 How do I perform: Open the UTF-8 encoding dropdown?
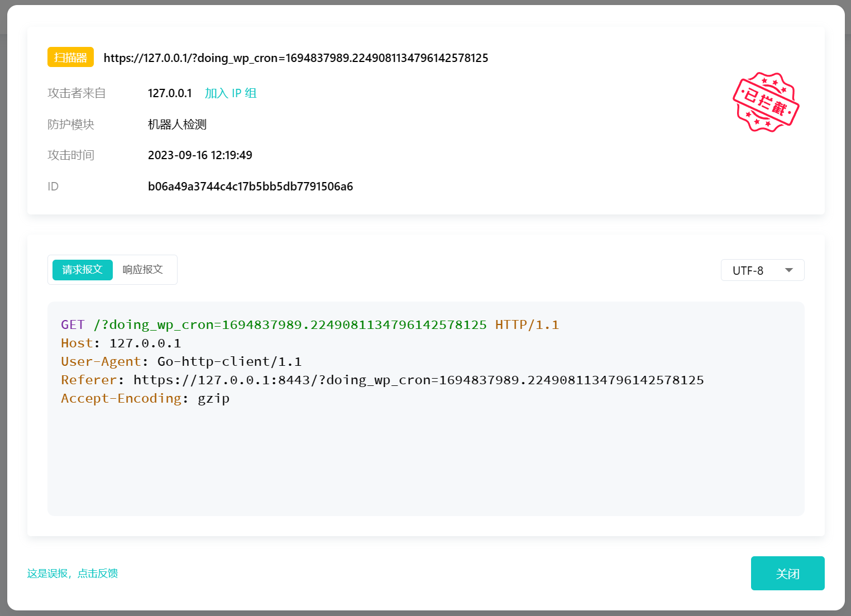[762, 270]
